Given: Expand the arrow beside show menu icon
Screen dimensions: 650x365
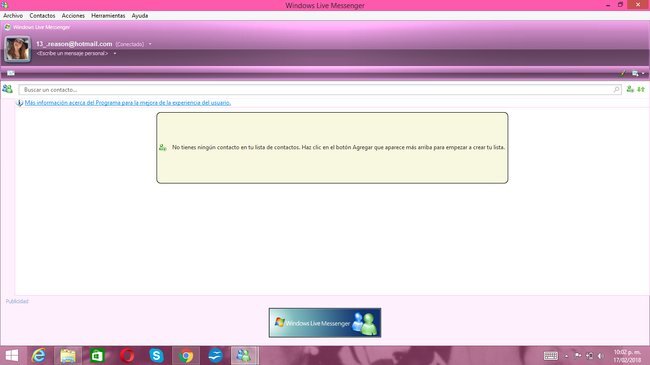Looking at the screenshot, I should click(643, 73).
